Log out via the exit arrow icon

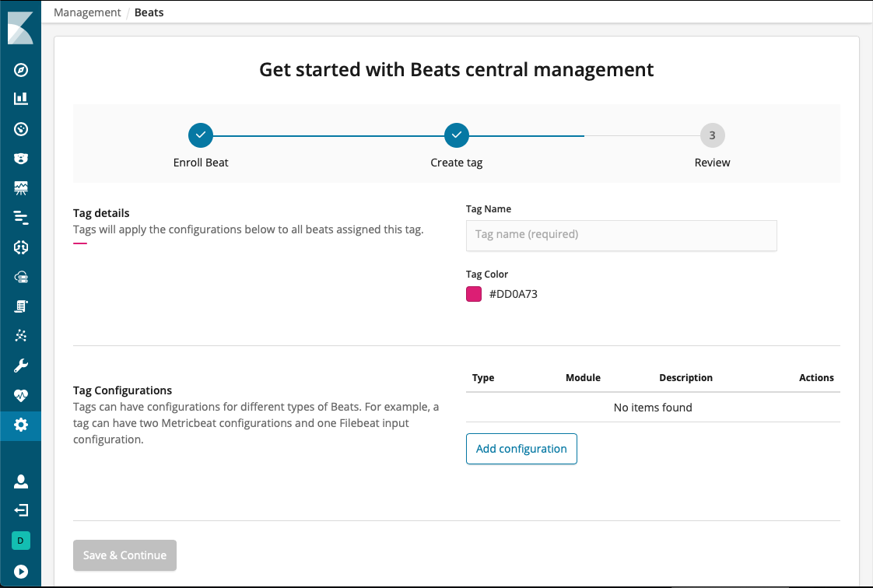pyautogui.click(x=20, y=510)
